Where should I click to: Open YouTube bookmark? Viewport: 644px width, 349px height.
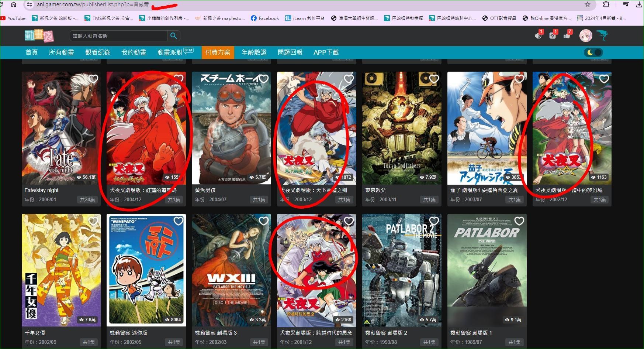[14, 18]
